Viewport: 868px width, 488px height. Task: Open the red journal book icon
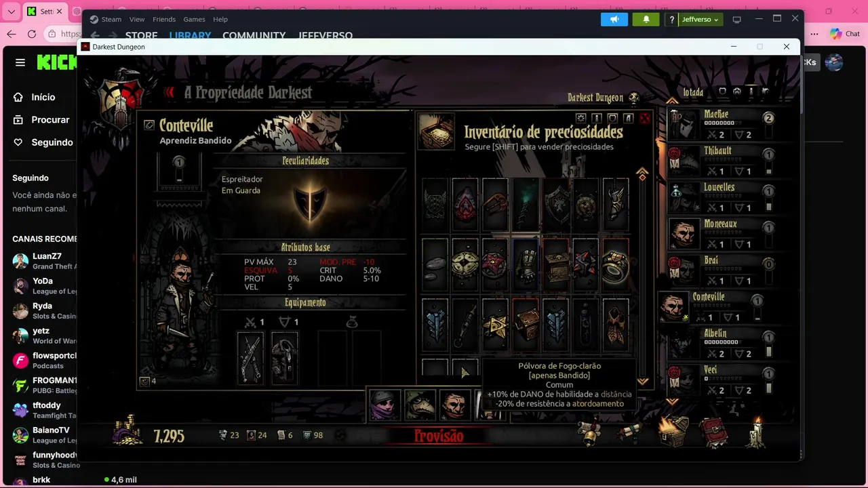[x=715, y=432]
